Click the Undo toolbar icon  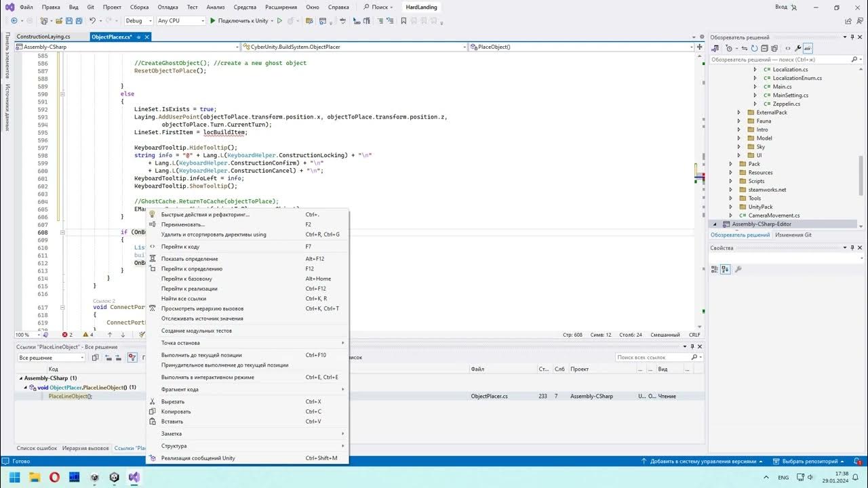pos(92,20)
